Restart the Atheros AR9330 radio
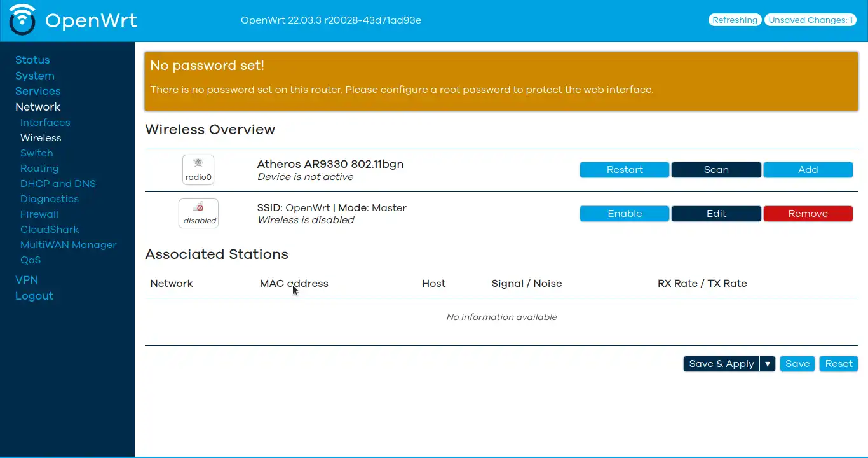This screenshot has width=868, height=458. [x=624, y=169]
